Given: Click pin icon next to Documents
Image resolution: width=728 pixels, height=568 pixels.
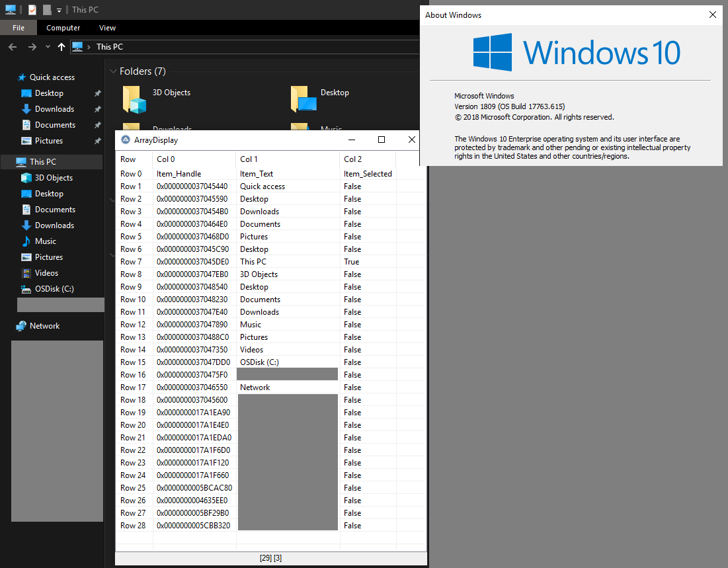Looking at the screenshot, I should pyautogui.click(x=97, y=125).
